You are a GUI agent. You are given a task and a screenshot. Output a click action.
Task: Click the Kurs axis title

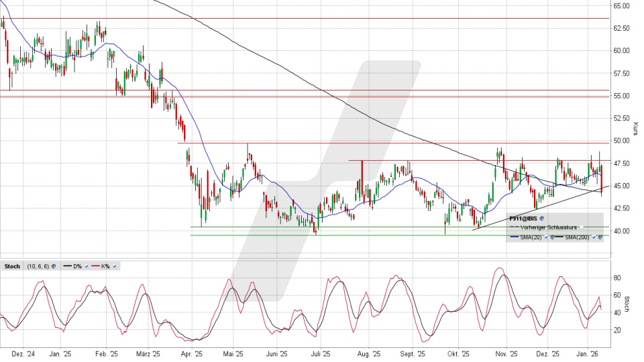(635, 127)
